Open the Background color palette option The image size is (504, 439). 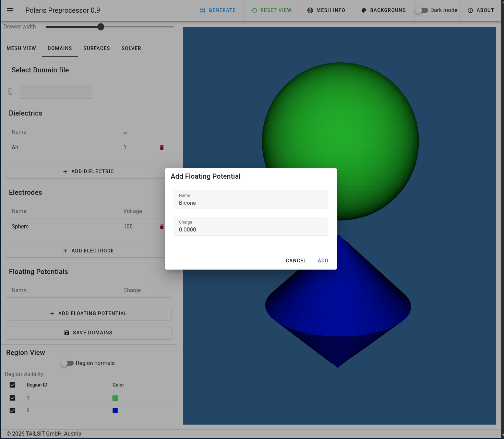pyautogui.click(x=384, y=10)
